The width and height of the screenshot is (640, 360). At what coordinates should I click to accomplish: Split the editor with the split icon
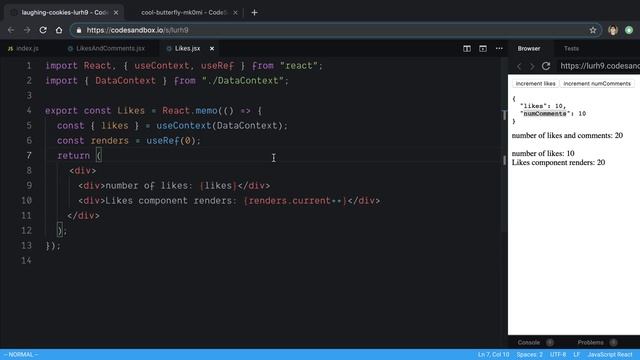467,49
